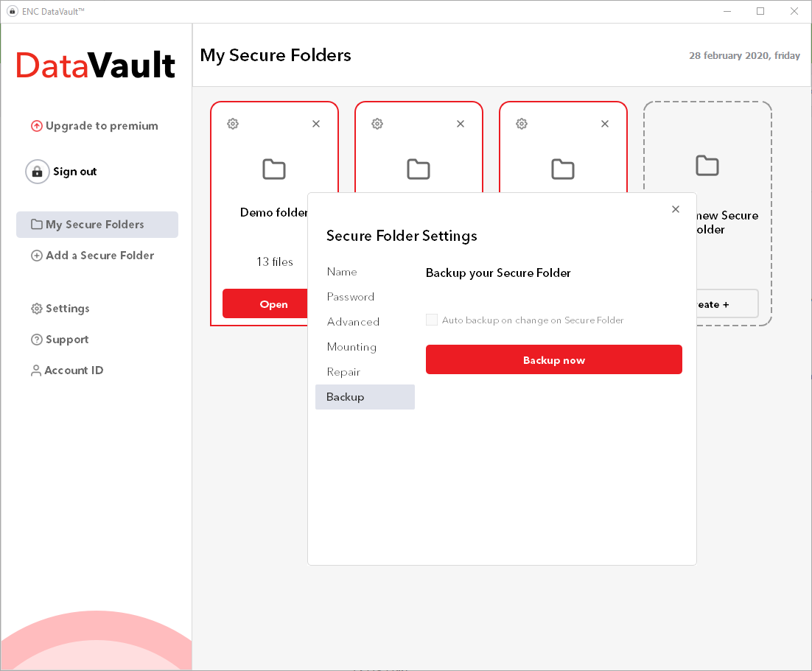Viewport: 812px width, 671px height.
Task: Click X on the second folder card
Action: (461, 124)
